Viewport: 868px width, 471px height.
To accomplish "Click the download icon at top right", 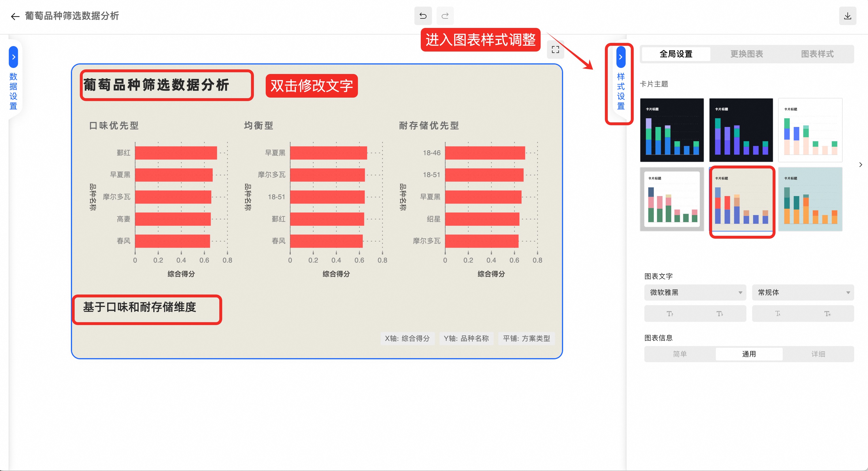I will pyautogui.click(x=848, y=16).
